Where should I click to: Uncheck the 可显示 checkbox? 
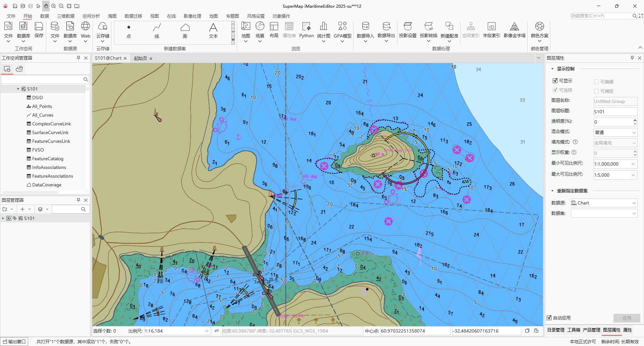click(x=555, y=81)
